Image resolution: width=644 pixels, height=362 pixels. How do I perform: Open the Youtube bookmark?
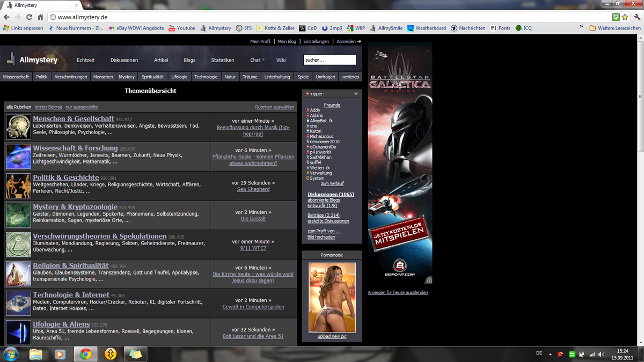click(182, 28)
